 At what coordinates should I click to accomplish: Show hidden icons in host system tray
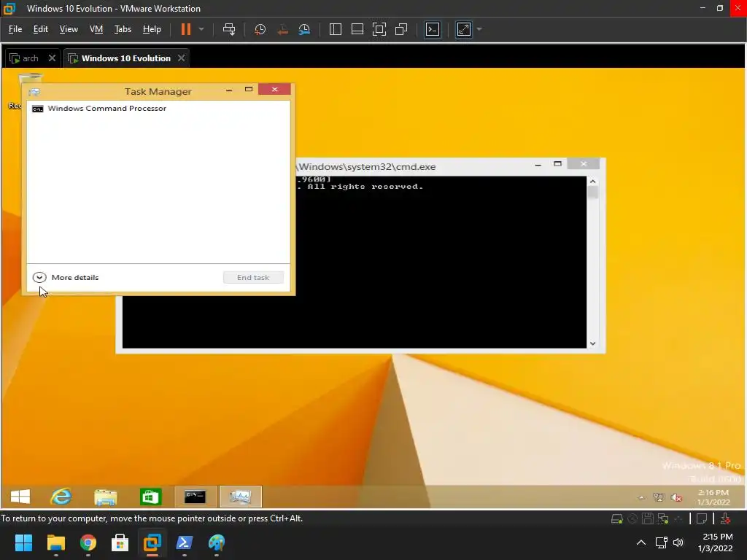coord(641,542)
